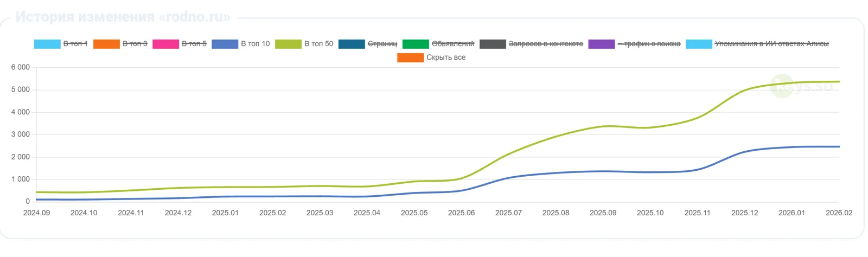The image size is (868, 257).
Task: Click x-axis label '2025.03'
Action: 320,213
